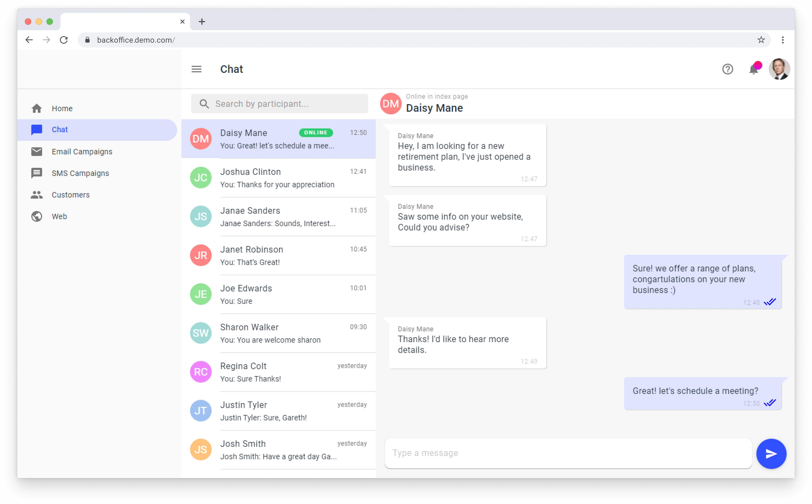The width and height of the screenshot is (812, 504).
Task: Close the current browser tab
Action: click(182, 22)
